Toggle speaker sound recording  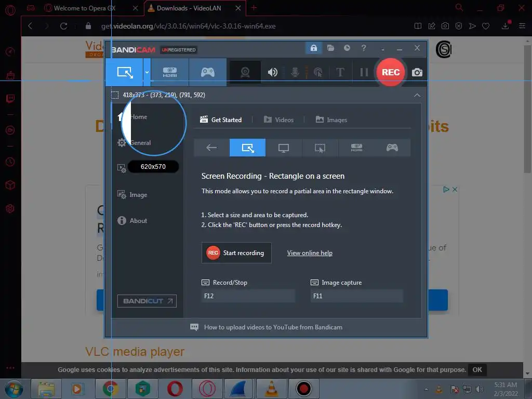(x=272, y=72)
